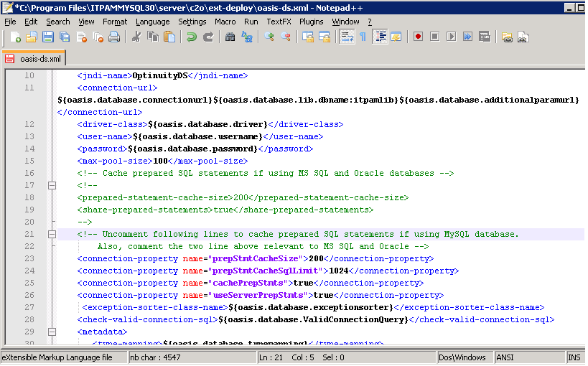Collapse the comment fold on line 21

(51, 234)
